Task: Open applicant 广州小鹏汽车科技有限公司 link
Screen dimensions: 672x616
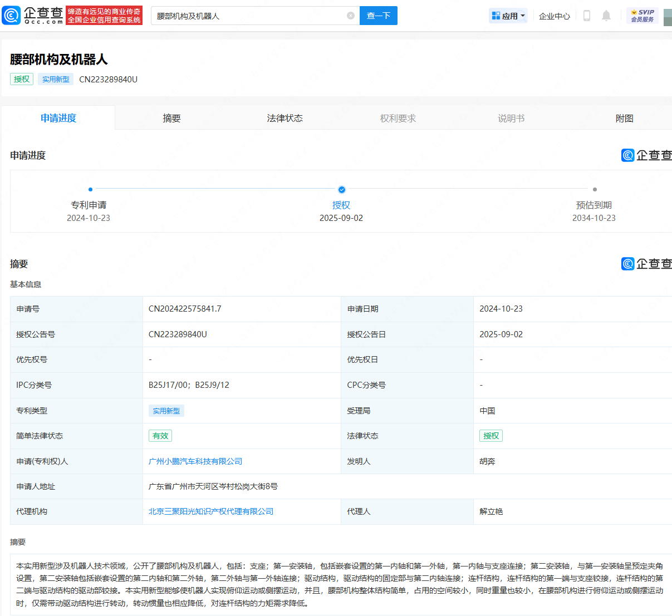Action: pos(195,461)
